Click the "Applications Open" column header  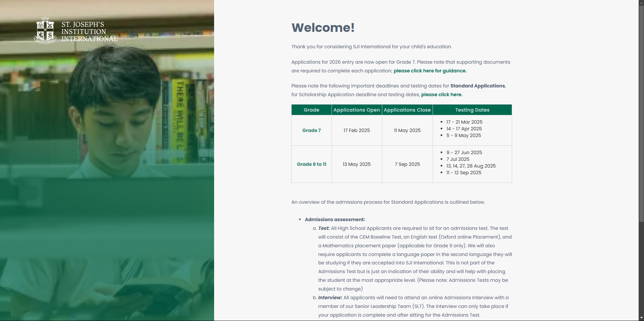(x=356, y=110)
